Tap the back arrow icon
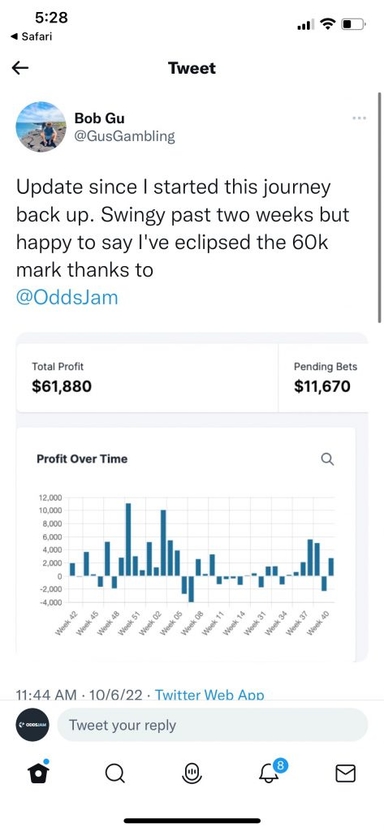384x831 pixels. (20, 68)
